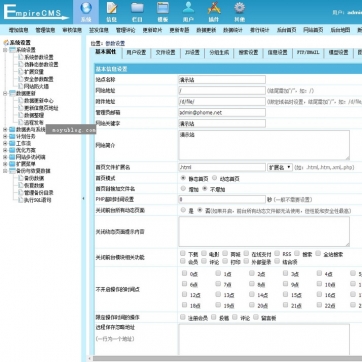This screenshot has width=362, height=362.
Task: Expand the 优化方案 tree node toggle
Action: tap(5, 150)
